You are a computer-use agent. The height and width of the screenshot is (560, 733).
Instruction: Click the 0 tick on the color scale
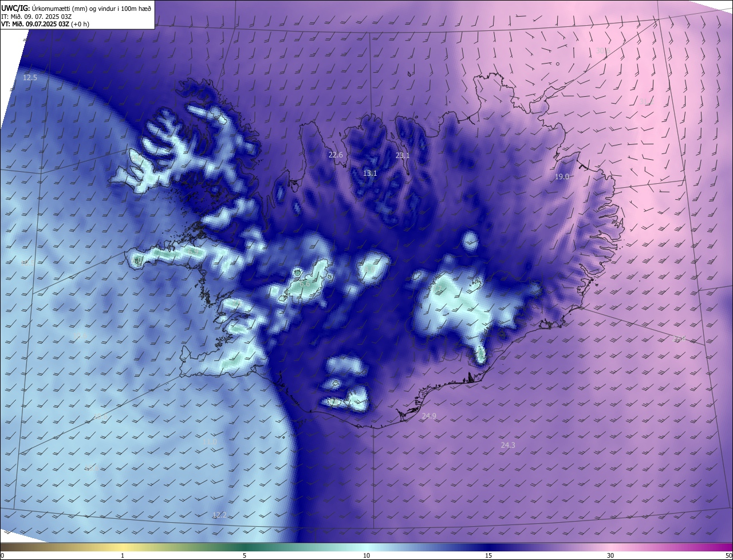[2, 555]
